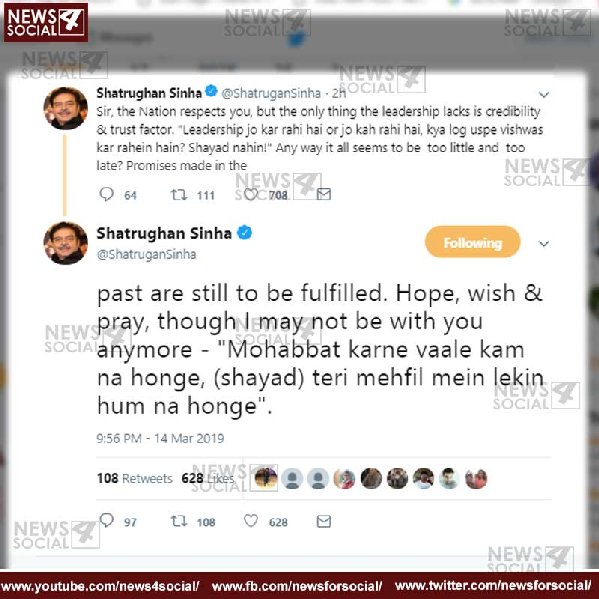This screenshot has height=599, width=599.
Task: Open main tweet's dropdown chevron beside Following
Action: (544, 244)
